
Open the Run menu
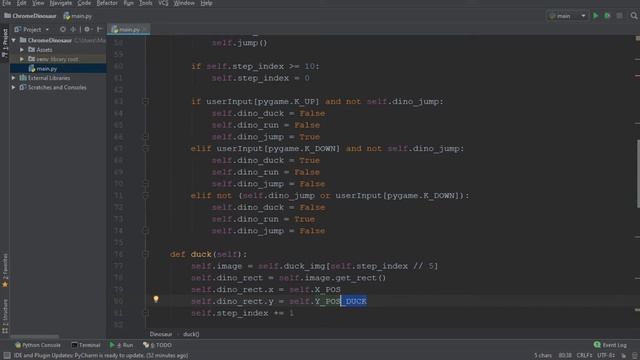pos(129,3)
